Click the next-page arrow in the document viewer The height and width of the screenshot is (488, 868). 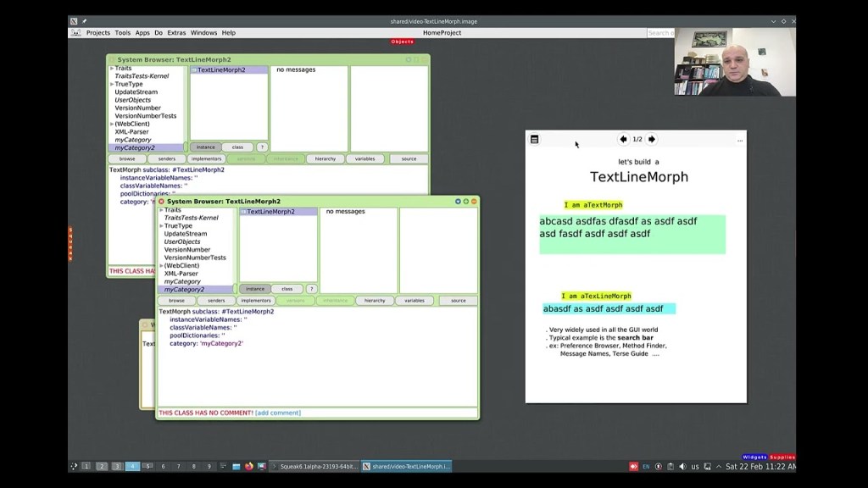coord(651,138)
